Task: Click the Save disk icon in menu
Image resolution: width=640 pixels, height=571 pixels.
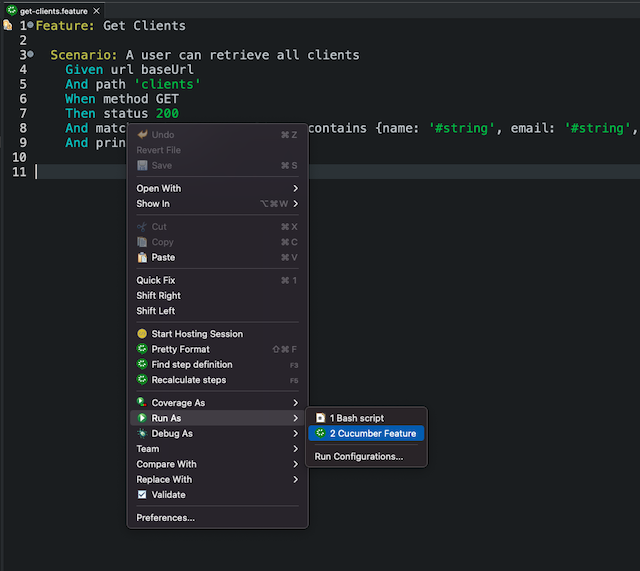Action: [142, 165]
